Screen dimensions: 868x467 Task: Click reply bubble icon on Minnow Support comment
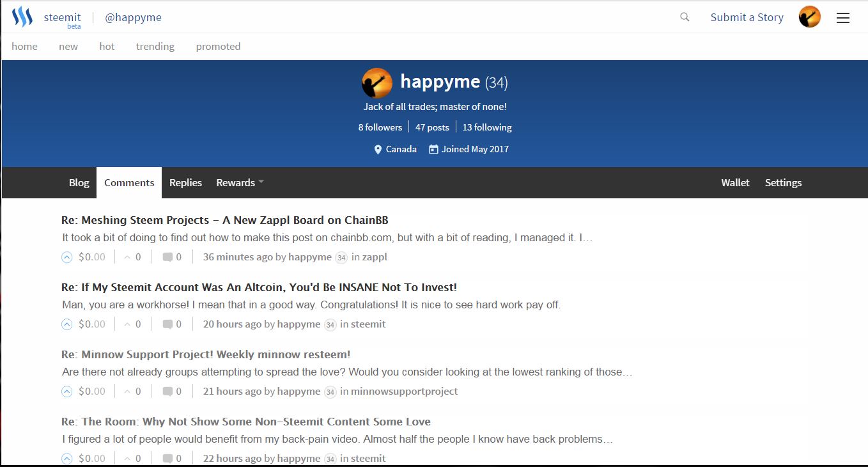[x=167, y=392]
